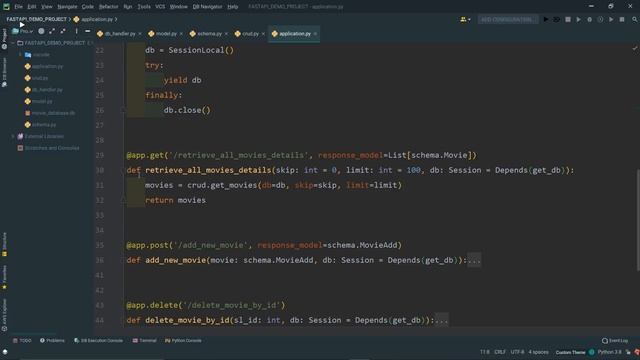Select Scratches and Consoles in tree

49,148
